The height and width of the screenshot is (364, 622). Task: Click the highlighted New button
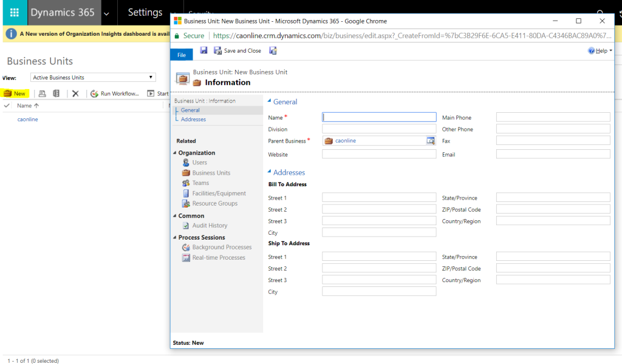[x=15, y=93]
